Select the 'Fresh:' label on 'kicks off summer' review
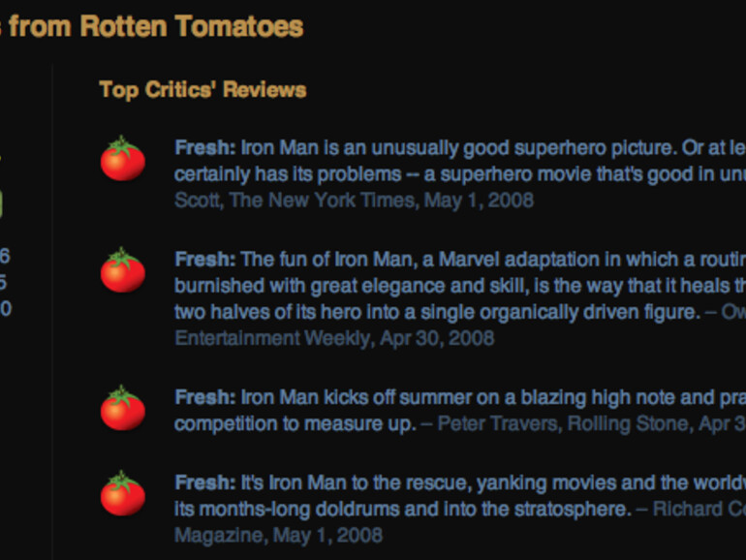This screenshot has width=746, height=560. point(205,397)
